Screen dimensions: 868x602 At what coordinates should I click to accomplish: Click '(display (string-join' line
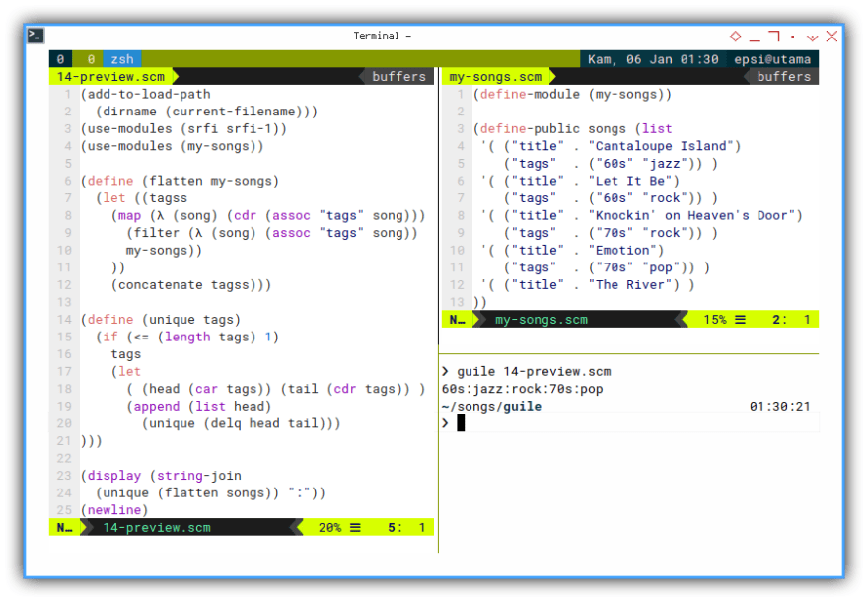(x=161, y=476)
